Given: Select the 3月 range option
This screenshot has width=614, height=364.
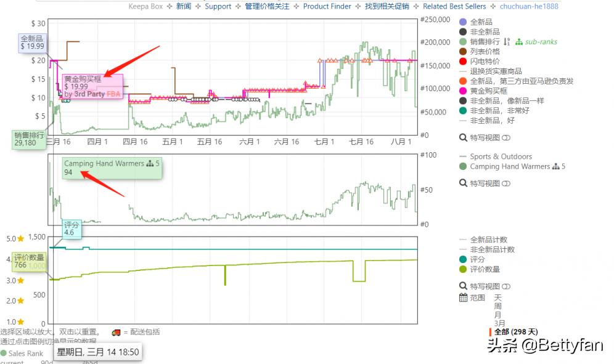Looking at the screenshot, I should [499, 323].
